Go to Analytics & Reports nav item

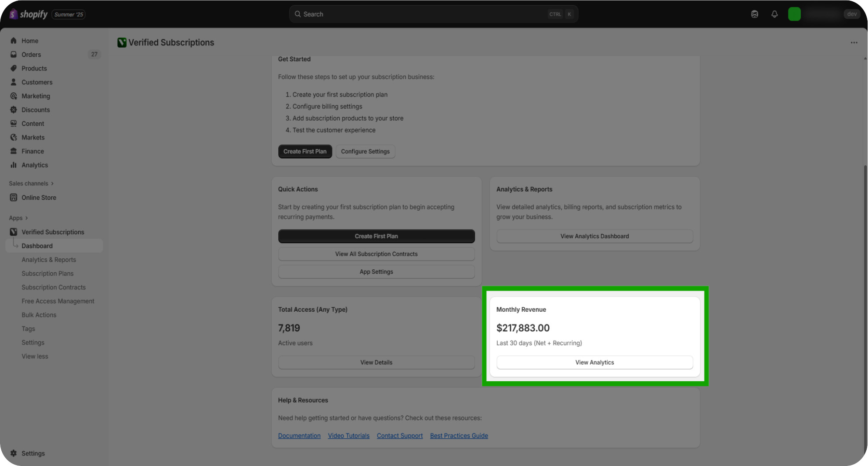click(x=49, y=260)
